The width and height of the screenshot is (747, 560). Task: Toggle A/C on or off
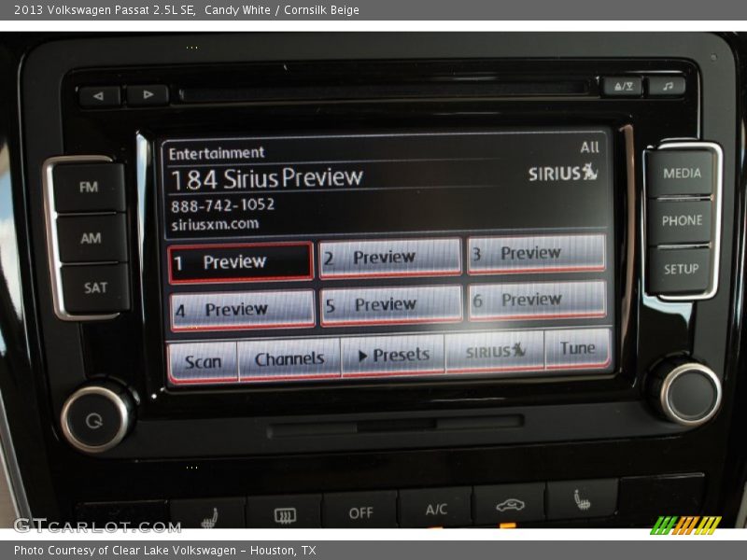pos(435,511)
